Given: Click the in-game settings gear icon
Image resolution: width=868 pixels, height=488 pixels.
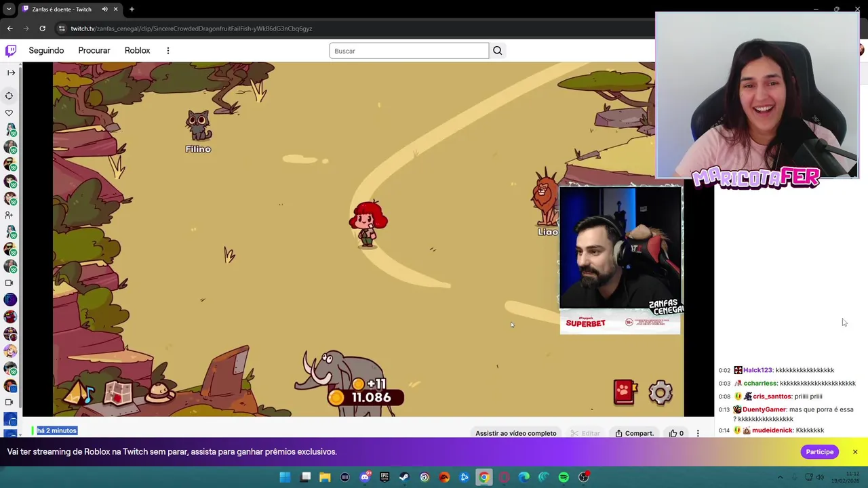Looking at the screenshot, I should [660, 392].
